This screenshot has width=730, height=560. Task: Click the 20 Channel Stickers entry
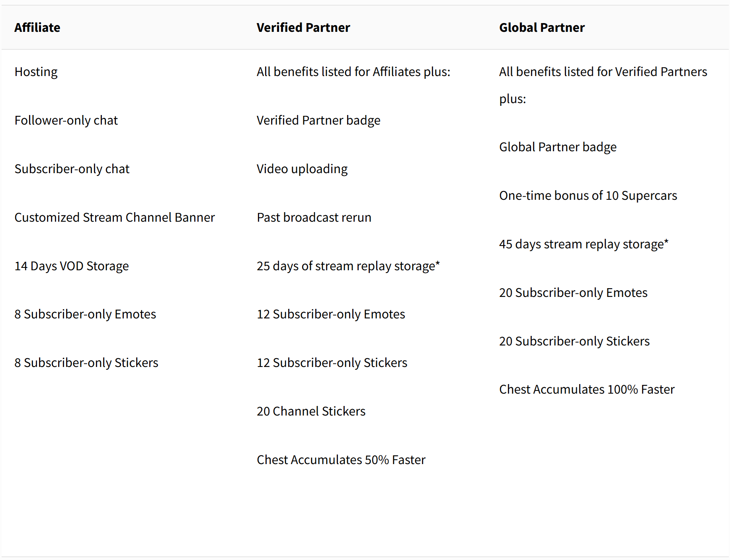click(311, 411)
